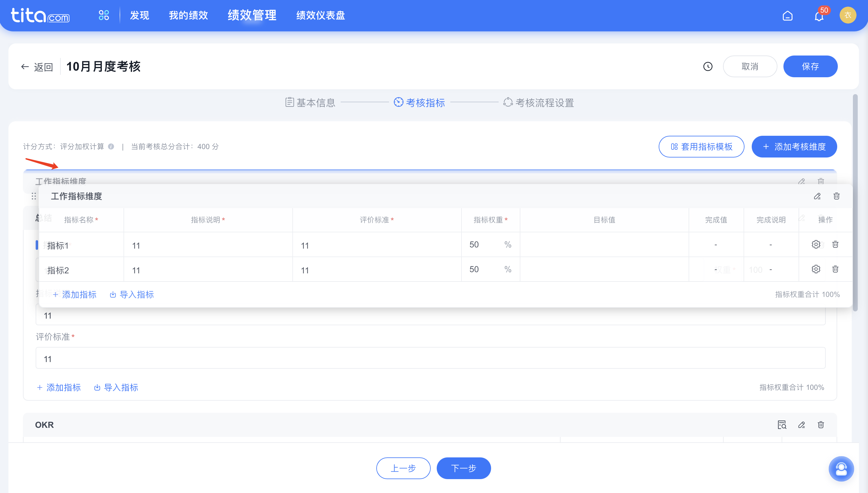Click 添加考核维度 button
Image resolution: width=868 pixels, height=493 pixels.
point(794,147)
